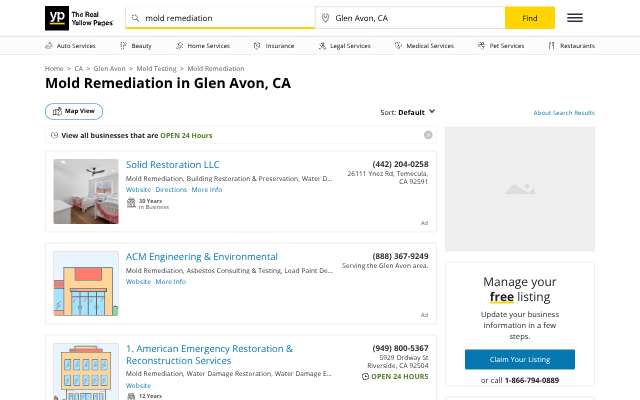Click the YP Real Yellow Pages logo
The height and width of the screenshot is (400, 640).
pyautogui.click(x=79, y=18)
